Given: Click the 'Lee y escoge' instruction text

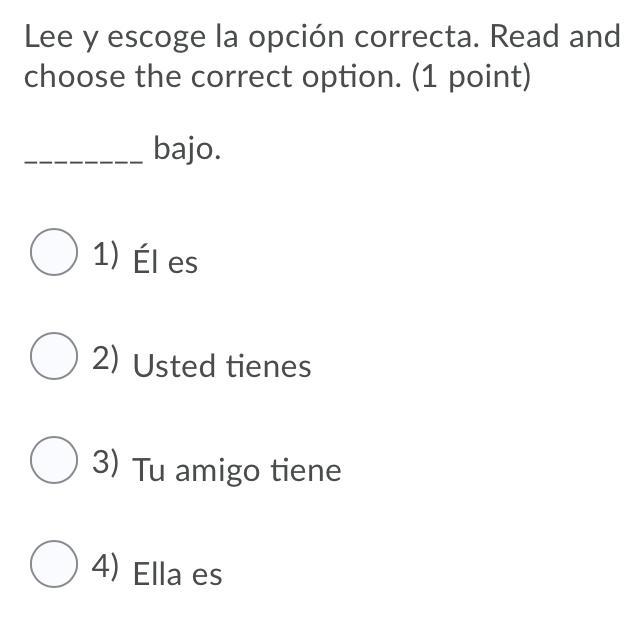Looking at the screenshot, I should point(113,38).
